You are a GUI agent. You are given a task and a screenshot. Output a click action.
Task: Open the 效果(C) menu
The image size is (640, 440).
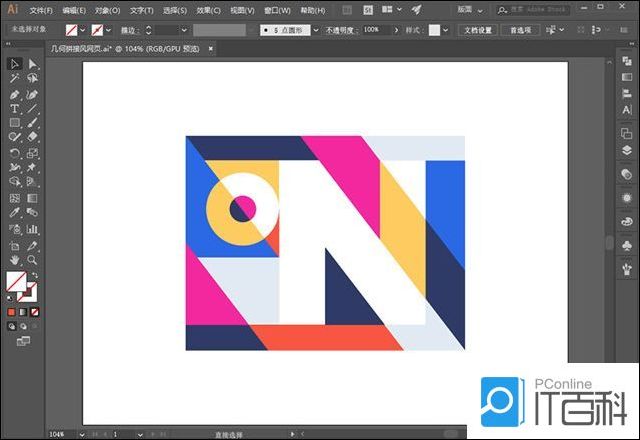pos(209,10)
